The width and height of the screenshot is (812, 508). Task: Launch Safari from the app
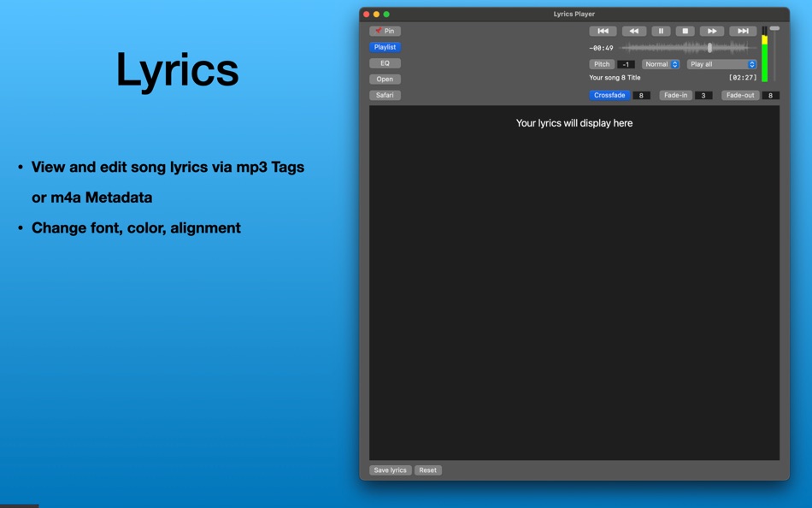(385, 95)
